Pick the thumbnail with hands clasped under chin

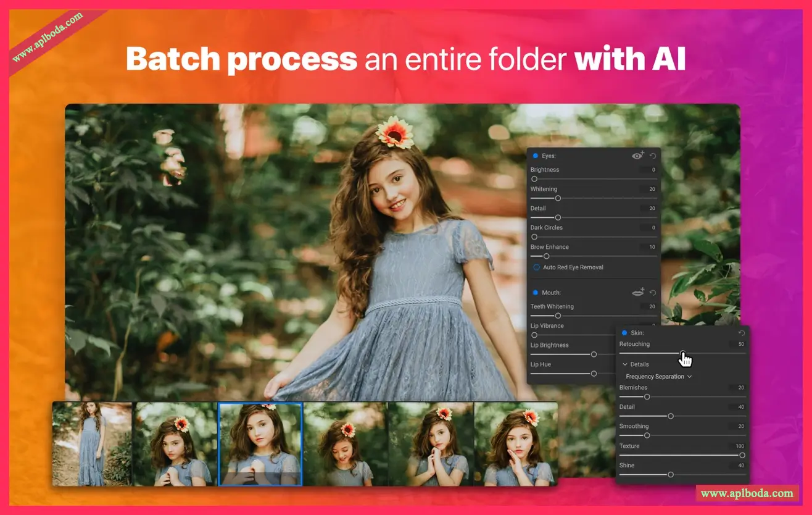tap(430, 443)
